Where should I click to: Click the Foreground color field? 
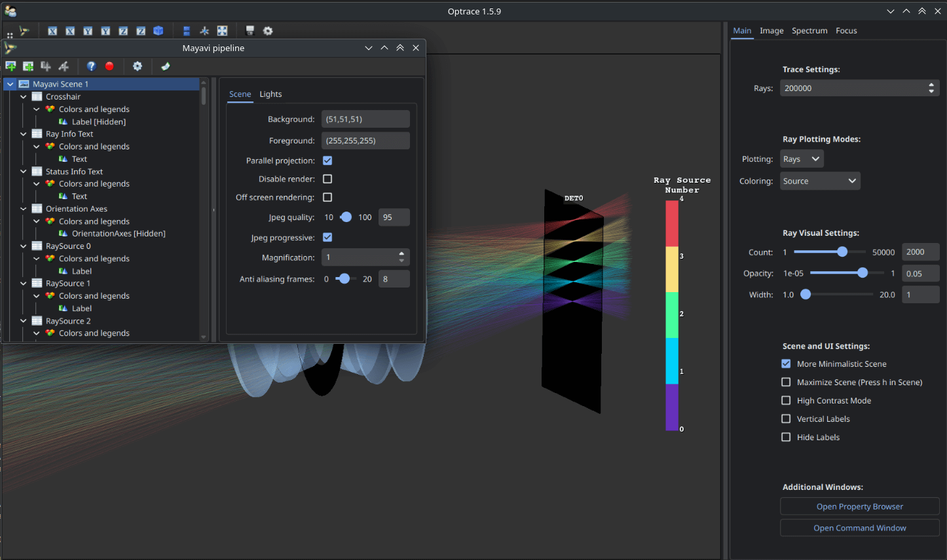(x=365, y=141)
